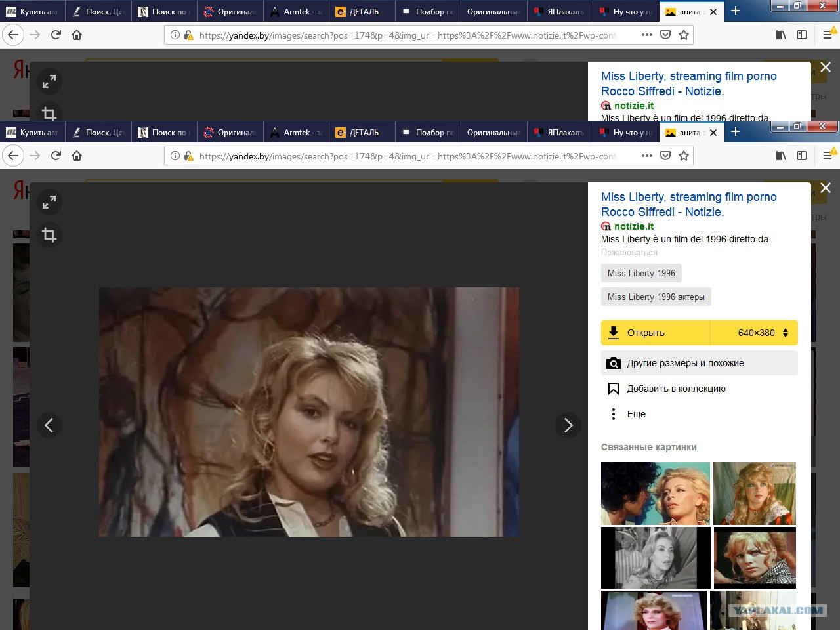This screenshot has width=840, height=630.
Task: Select the 'Miss Liberty 1996 актеры' suggestion chip
Action: (x=656, y=297)
